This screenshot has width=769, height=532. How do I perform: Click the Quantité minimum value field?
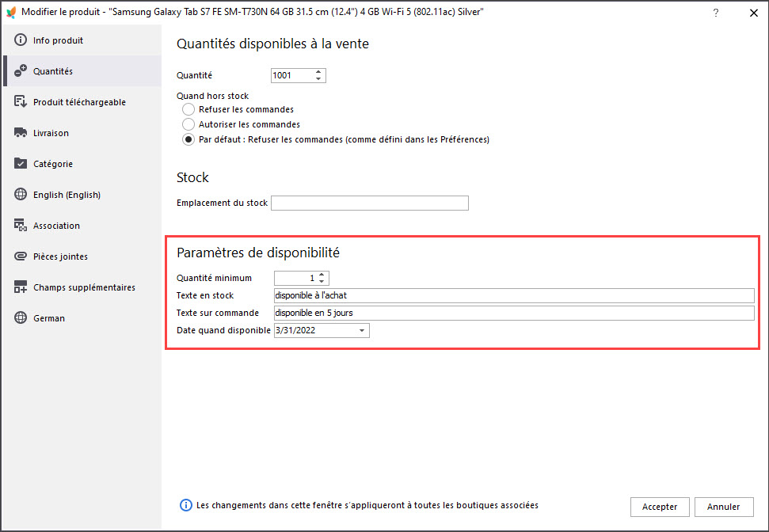[295, 278]
